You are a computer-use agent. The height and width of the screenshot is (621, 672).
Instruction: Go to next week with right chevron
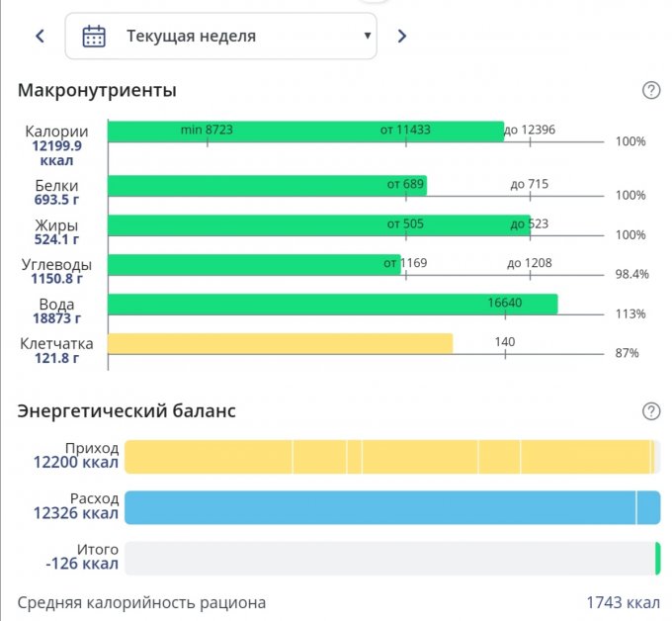tap(401, 37)
